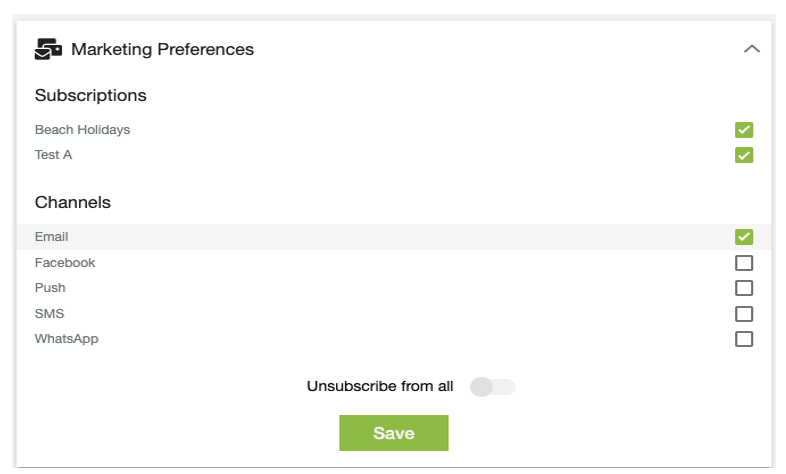The image size is (786, 474).
Task: Select the Test A label
Action: (x=53, y=155)
